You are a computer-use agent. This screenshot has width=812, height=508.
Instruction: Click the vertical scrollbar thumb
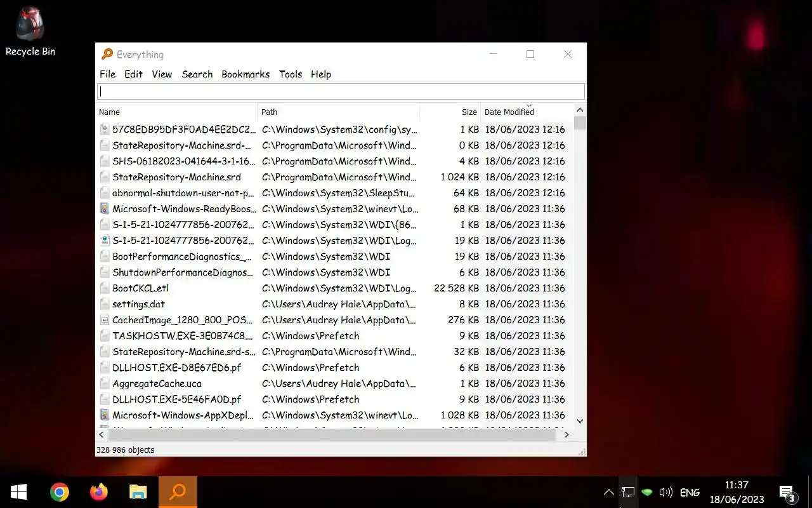(x=579, y=123)
